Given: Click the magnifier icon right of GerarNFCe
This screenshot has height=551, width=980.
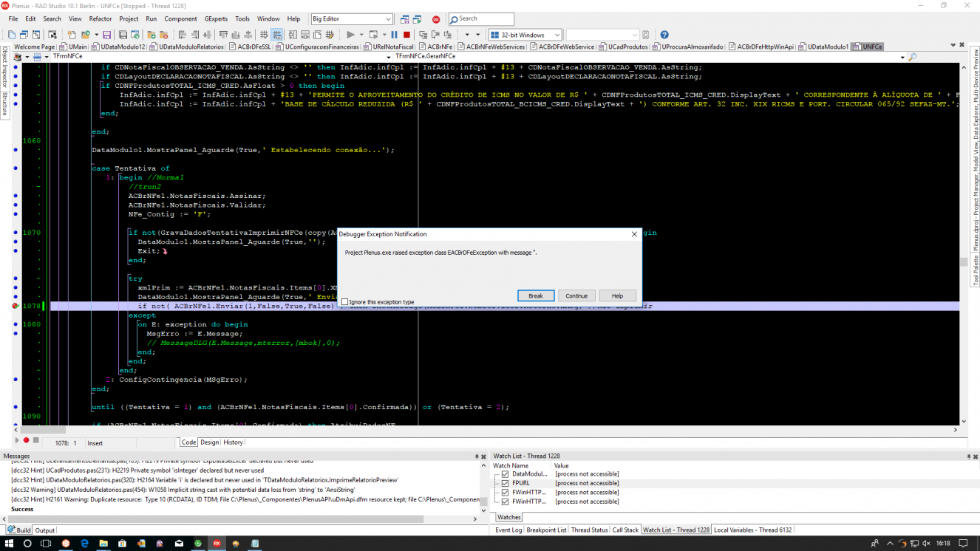Looking at the screenshot, I should (912, 56).
